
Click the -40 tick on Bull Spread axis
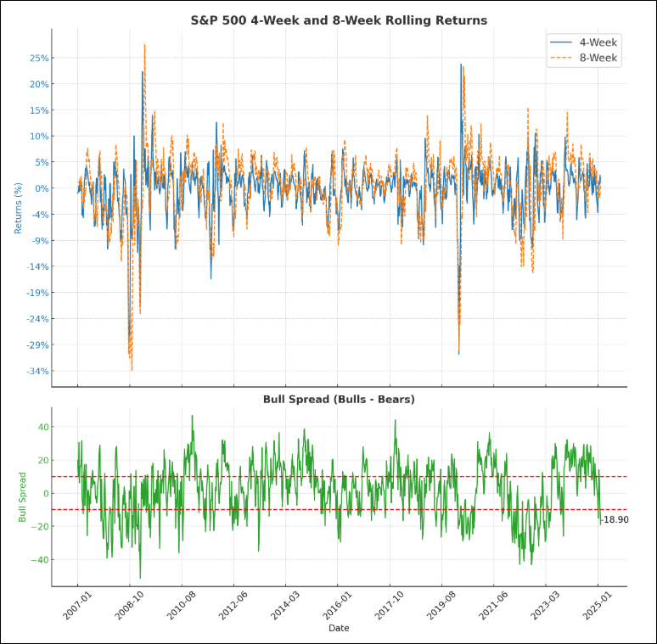tap(39, 560)
